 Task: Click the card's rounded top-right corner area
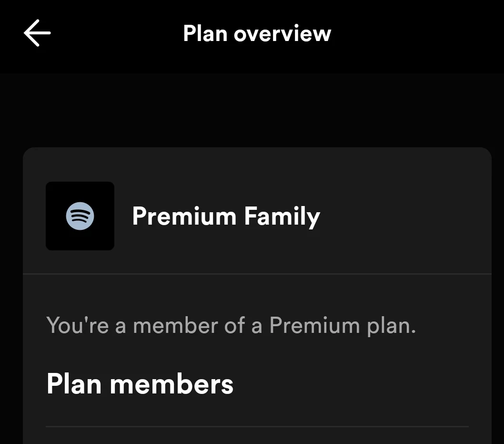click(481, 158)
